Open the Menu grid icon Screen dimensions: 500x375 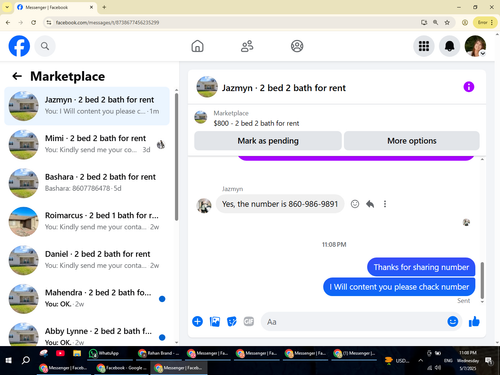(x=424, y=46)
